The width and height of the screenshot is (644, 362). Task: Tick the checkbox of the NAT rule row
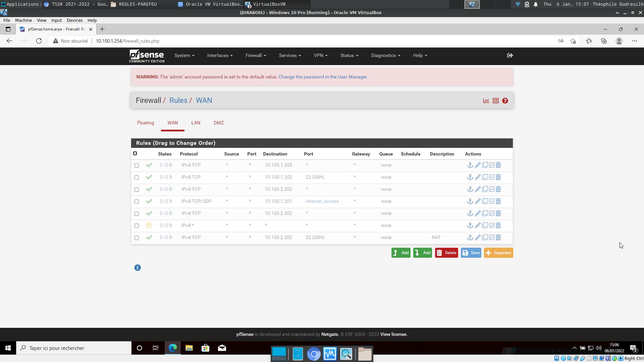tap(137, 238)
